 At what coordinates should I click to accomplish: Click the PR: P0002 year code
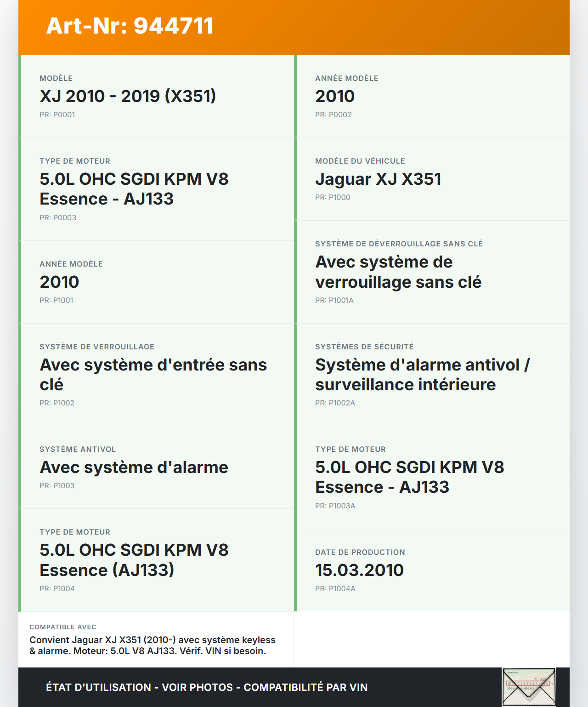(x=333, y=114)
